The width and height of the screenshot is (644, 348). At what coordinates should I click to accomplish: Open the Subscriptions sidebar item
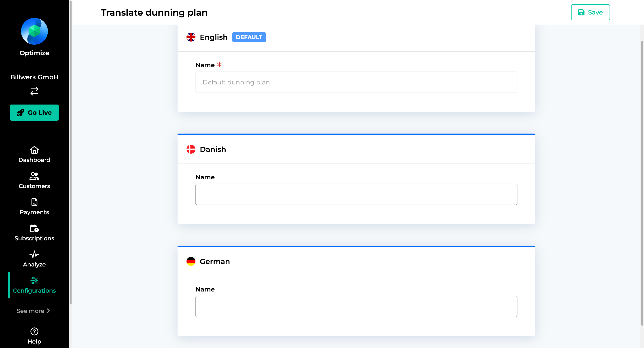pos(34,233)
